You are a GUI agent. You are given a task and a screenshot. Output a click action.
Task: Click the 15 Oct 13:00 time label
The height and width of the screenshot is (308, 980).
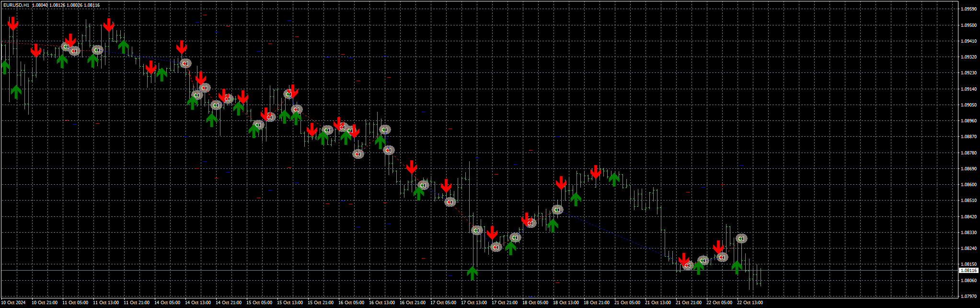(x=290, y=303)
